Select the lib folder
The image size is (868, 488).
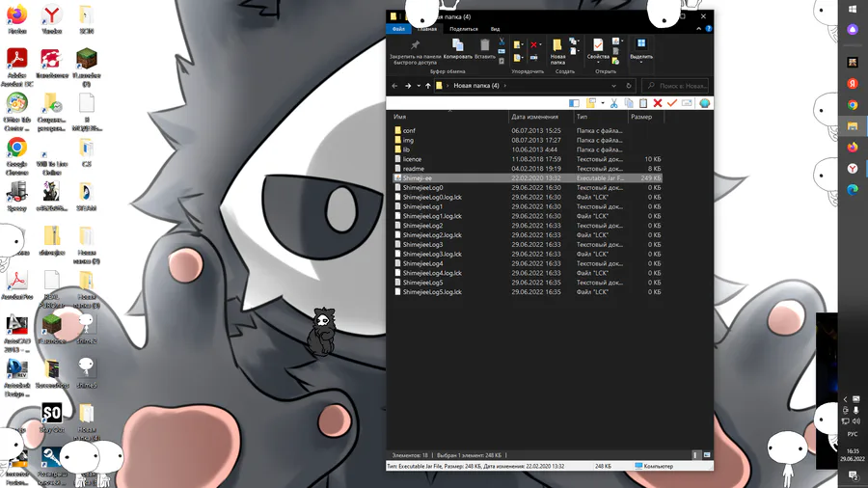point(406,149)
